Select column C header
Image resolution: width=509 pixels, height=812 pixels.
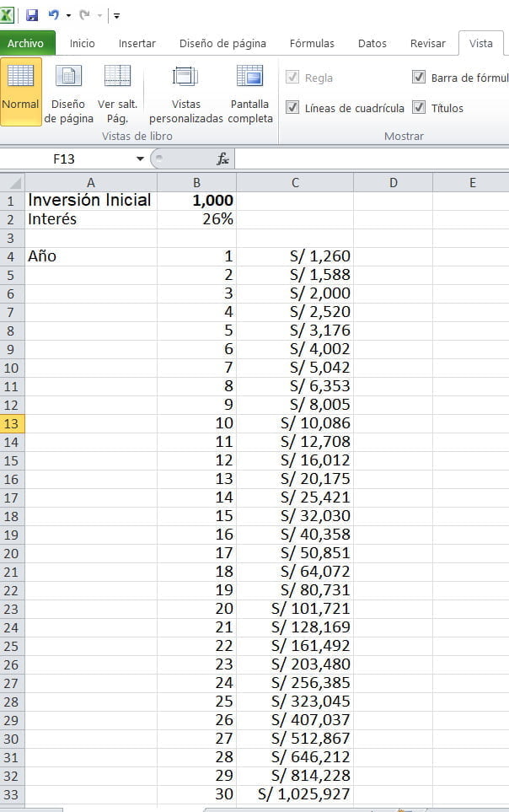(295, 182)
